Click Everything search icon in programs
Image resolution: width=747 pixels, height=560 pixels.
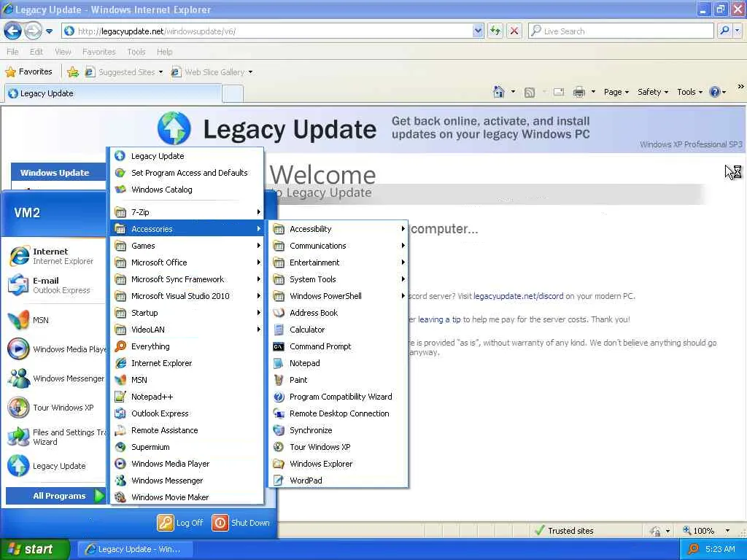(120, 346)
